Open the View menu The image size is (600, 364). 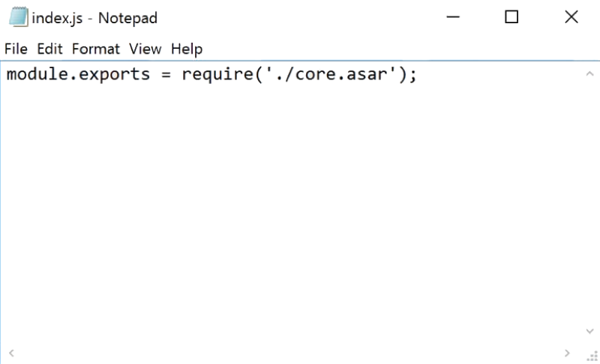tap(145, 49)
